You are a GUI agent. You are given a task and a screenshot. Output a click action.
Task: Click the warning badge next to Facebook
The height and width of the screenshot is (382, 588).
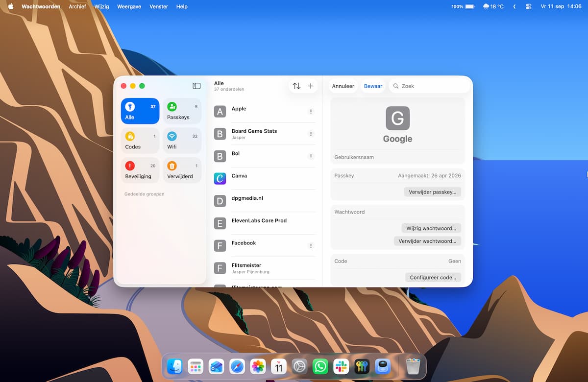311,246
